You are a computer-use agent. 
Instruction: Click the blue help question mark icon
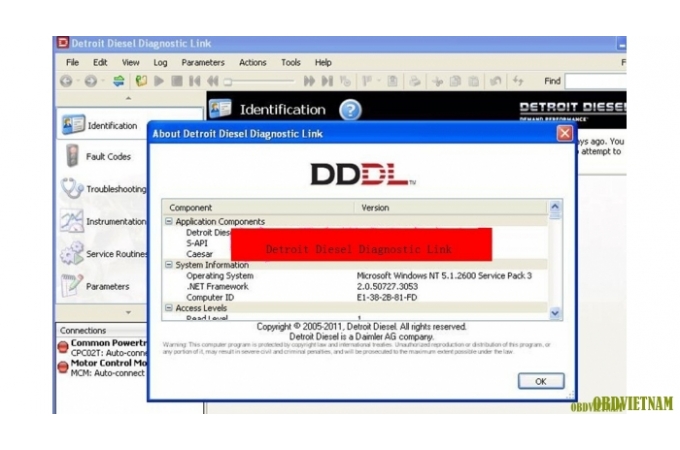coord(350,110)
